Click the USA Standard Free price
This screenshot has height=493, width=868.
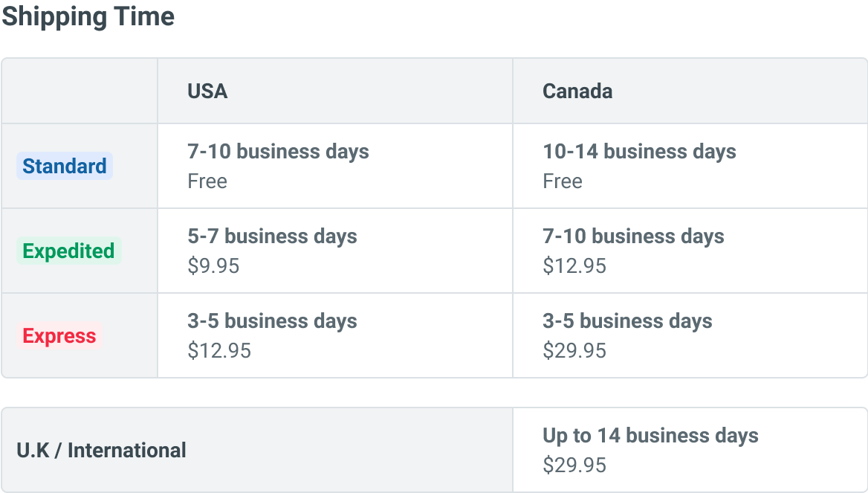point(207,181)
